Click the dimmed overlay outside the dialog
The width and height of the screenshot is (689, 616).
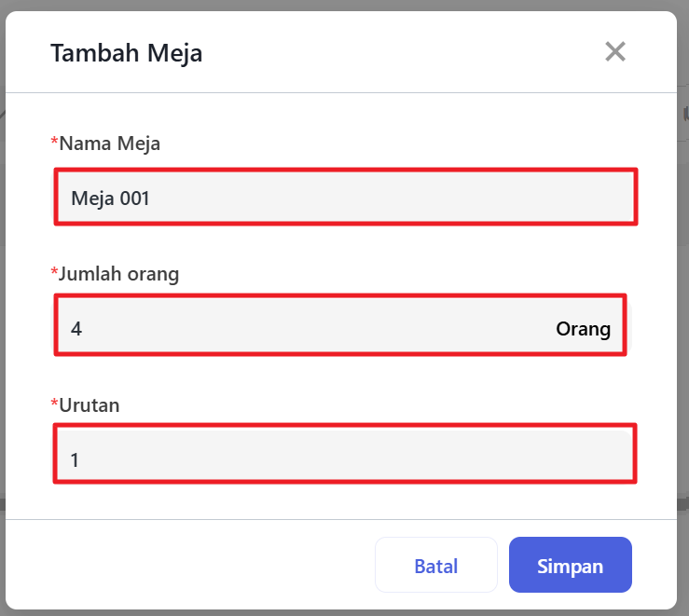point(683,280)
